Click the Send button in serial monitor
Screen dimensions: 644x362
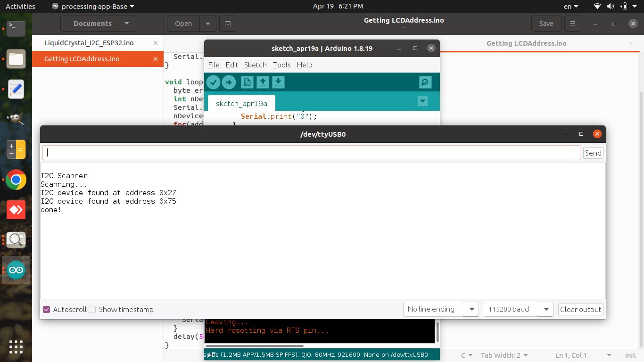point(593,153)
